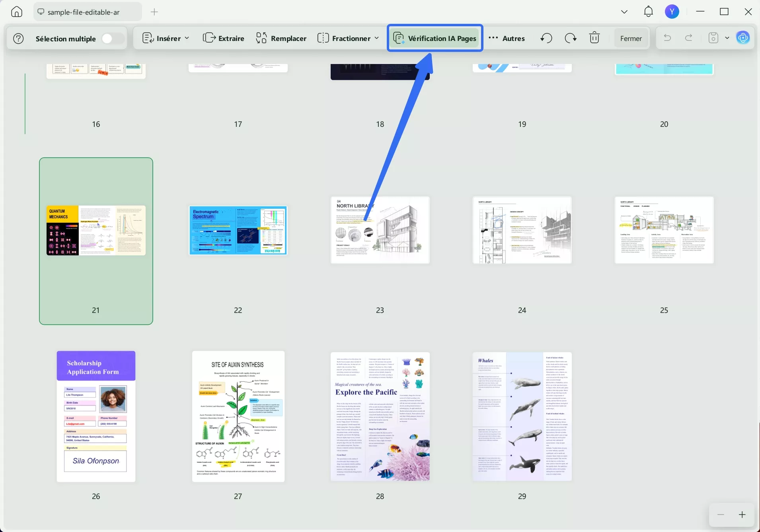
Task: Select page 27 Auxin Synthesis thumbnail
Action: [x=238, y=416]
